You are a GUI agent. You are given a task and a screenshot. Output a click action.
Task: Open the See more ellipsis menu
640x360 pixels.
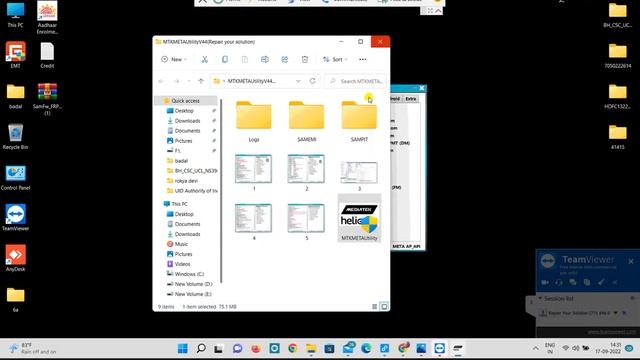point(362,60)
